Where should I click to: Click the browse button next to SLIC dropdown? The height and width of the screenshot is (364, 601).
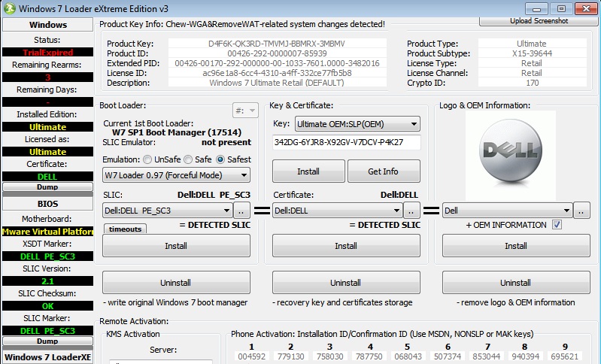(x=241, y=211)
